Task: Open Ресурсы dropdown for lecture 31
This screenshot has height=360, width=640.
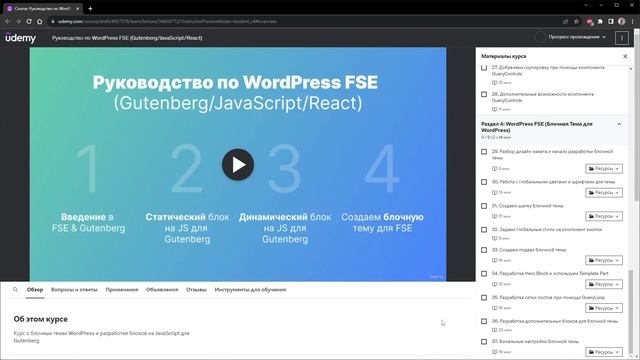Action: (x=604, y=216)
